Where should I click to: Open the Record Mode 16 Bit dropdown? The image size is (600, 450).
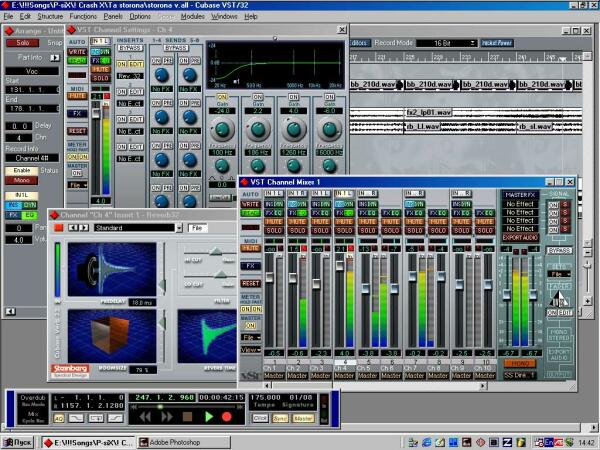pos(447,43)
